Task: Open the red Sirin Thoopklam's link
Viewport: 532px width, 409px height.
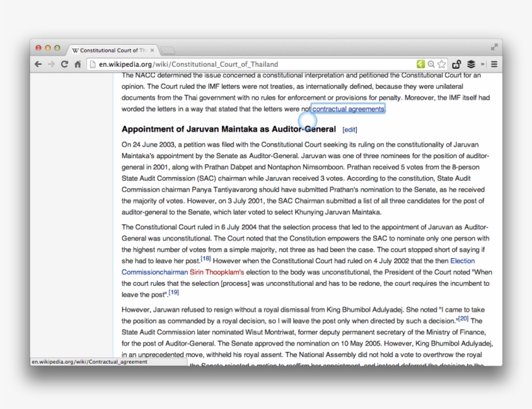Action: pyautogui.click(x=217, y=272)
